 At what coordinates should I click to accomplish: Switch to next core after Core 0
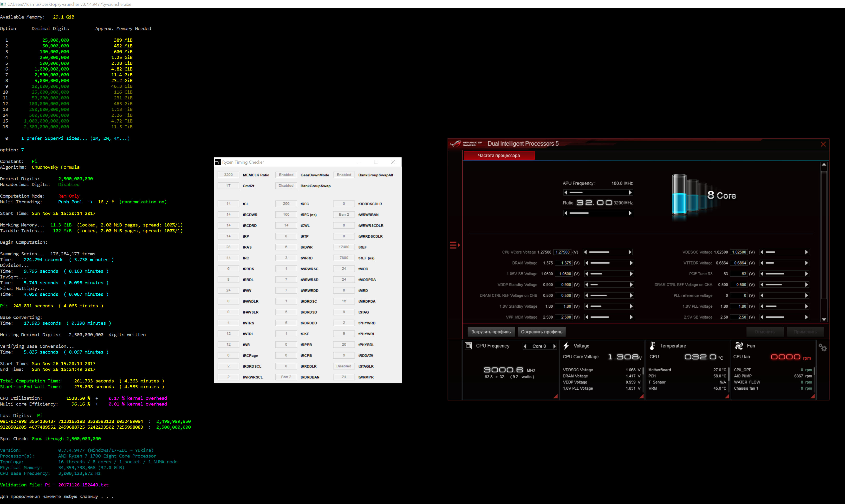(x=554, y=346)
